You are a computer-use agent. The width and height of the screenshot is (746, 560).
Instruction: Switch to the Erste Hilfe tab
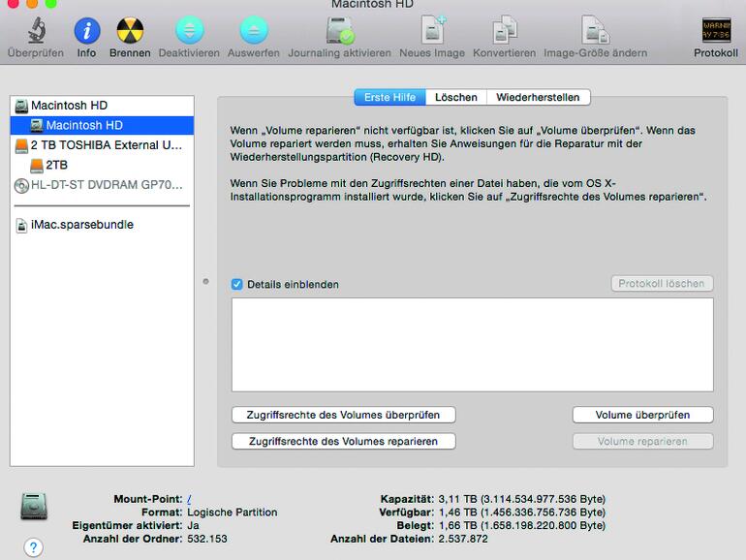click(x=389, y=97)
